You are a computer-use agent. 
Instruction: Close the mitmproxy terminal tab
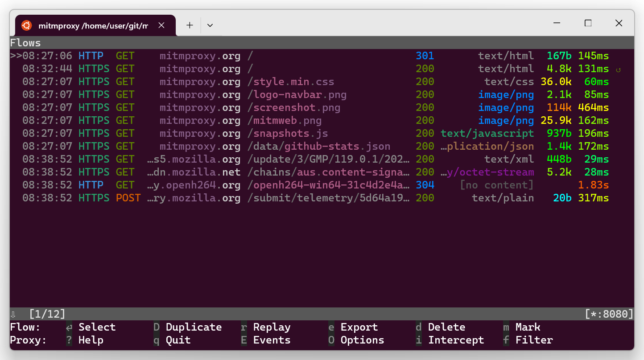pyautogui.click(x=161, y=25)
